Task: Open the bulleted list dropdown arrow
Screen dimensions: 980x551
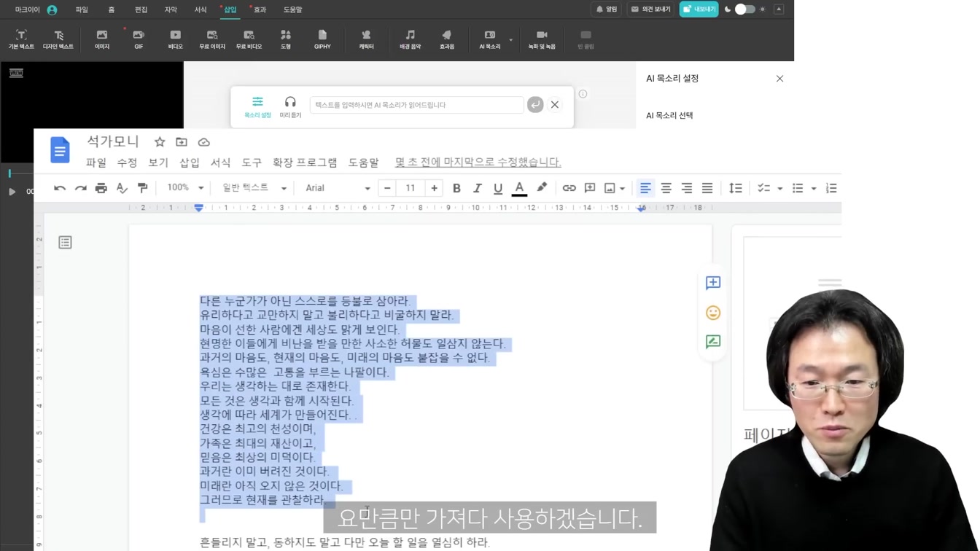Action: click(814, 189)
